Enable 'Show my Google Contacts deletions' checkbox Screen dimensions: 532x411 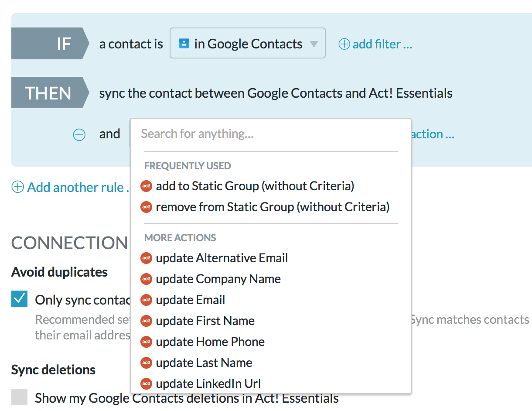tap(19, 397)
